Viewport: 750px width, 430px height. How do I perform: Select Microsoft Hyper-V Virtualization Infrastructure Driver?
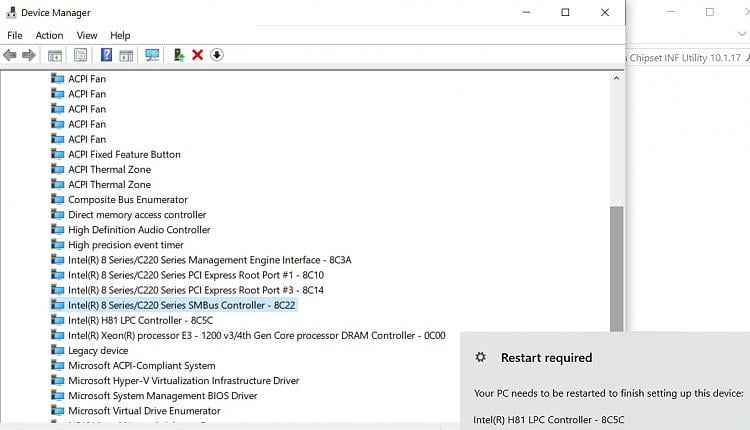[x=184, y=380]
